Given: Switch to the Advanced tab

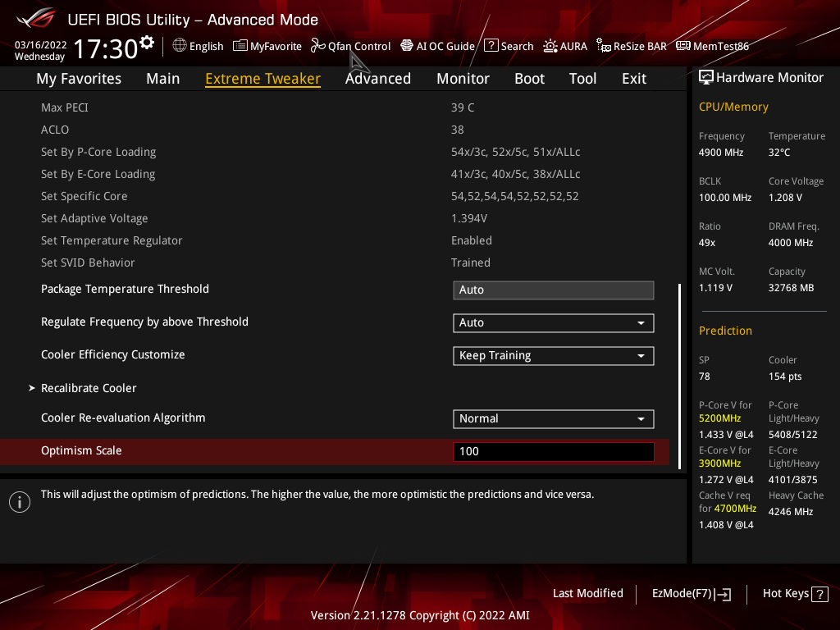Looking at the screenshot, I should point(378,79).
